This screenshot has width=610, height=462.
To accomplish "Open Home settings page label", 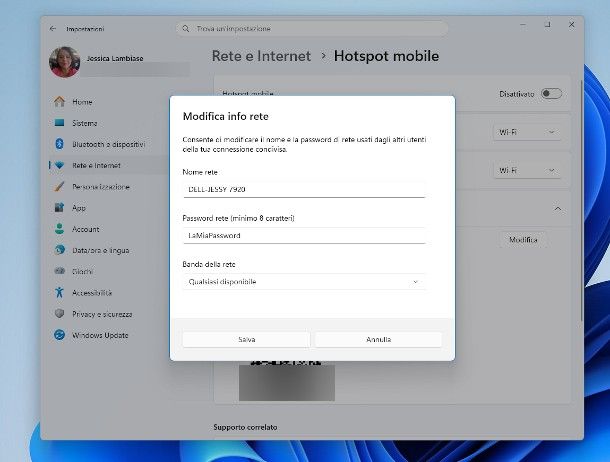I will tap(82, 102).
